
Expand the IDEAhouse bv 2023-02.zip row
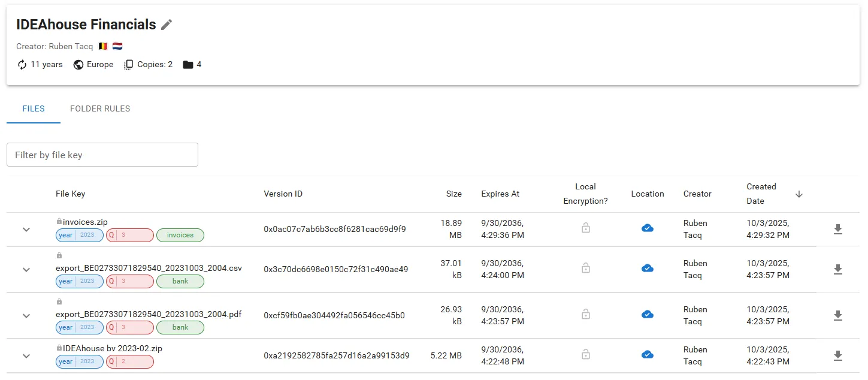26,356
